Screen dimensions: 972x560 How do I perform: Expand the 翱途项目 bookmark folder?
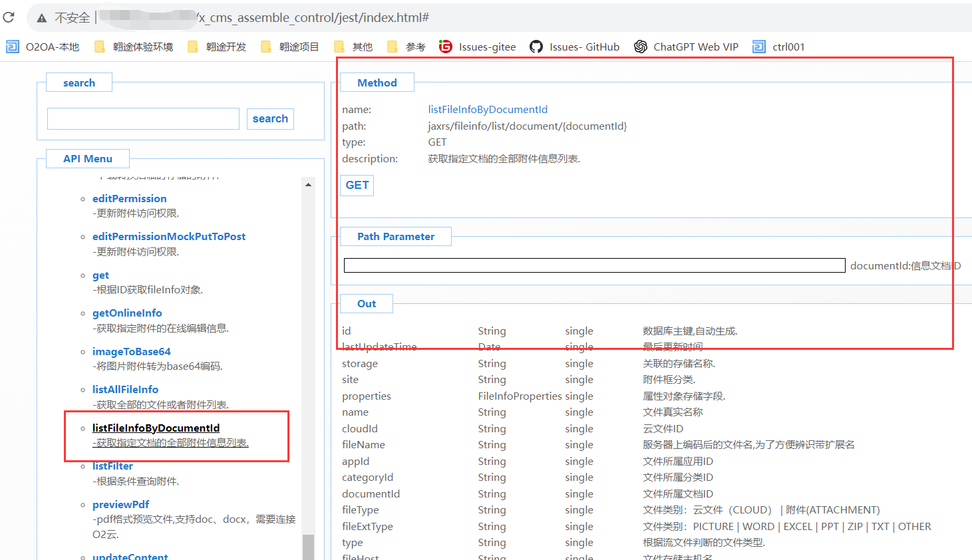290,47
